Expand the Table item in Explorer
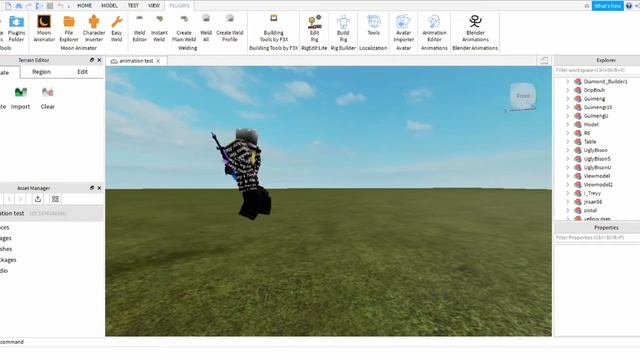The height and width of the screenshot is (360, 640). pos(567,142)
